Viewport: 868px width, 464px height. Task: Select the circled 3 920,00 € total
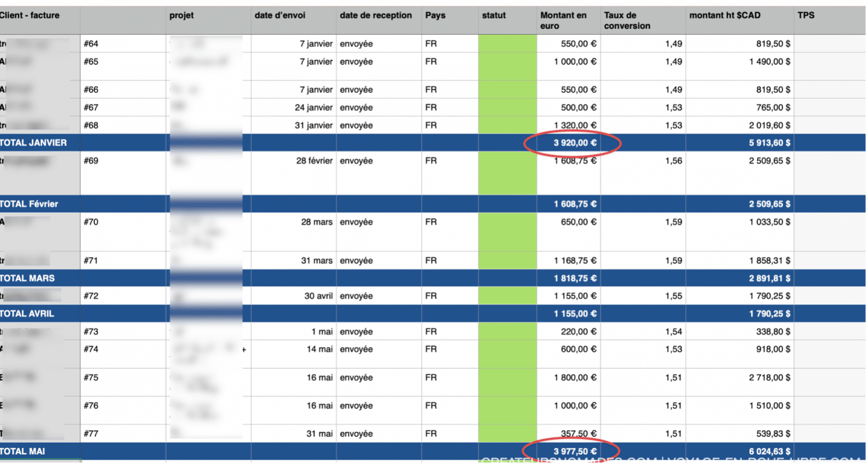pyautogui.click(x=575, y=143)
